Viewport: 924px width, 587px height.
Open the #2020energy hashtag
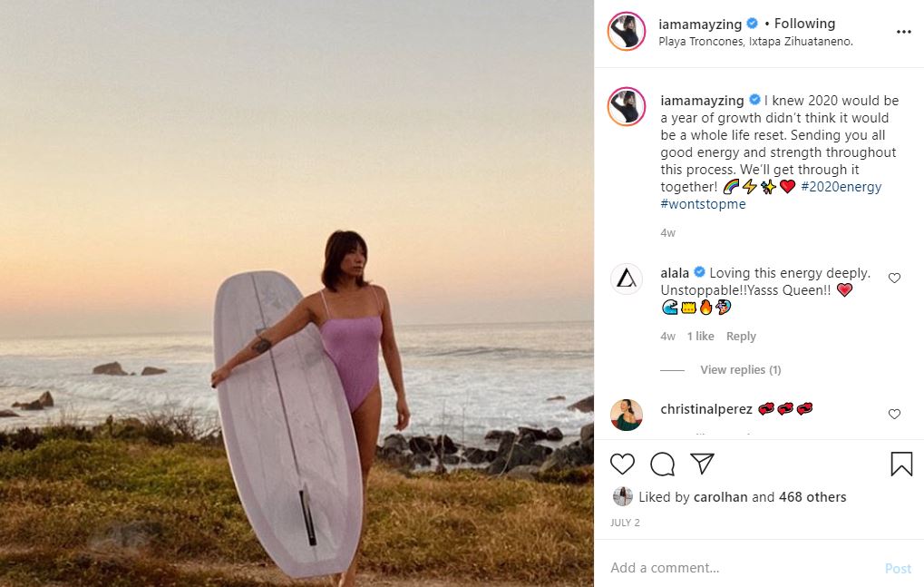point(841,187)
